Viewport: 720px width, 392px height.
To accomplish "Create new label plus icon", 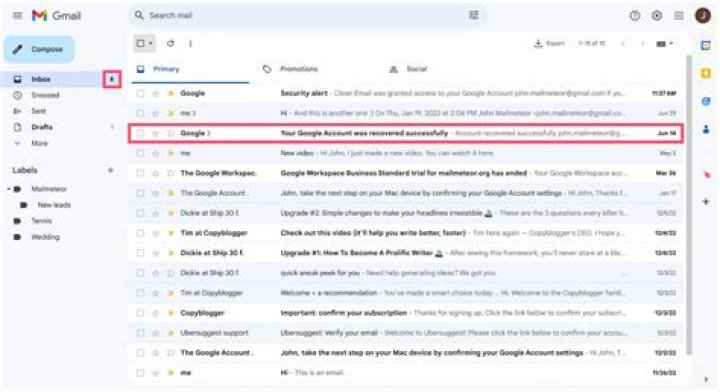I will (x=110, y=170).
